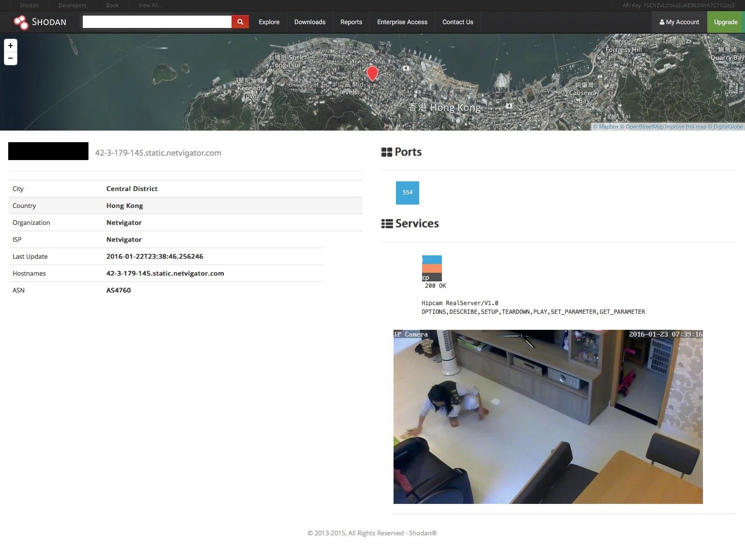
Task: Select the red location pin on the map
Action: tap(372, 74)
